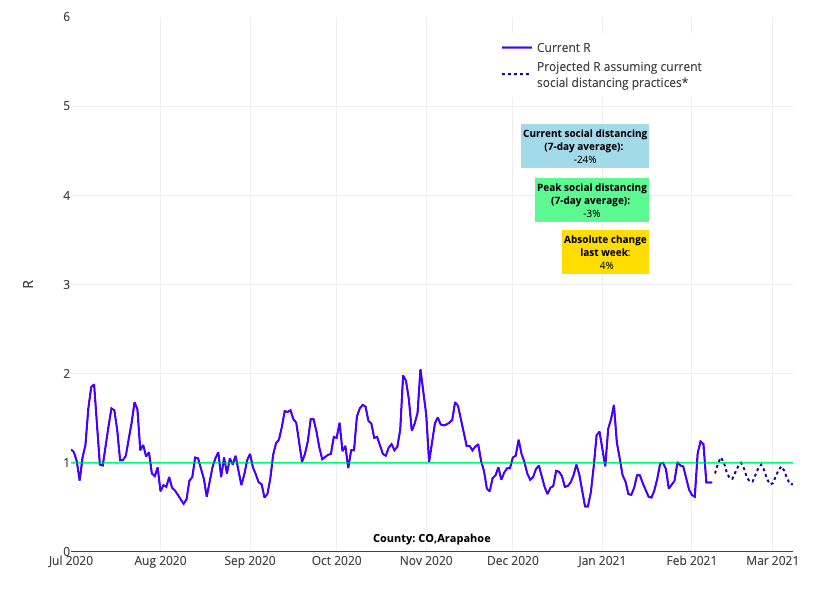
Task: Click the yellow Absolute change last week box
Action: tap(605, 252)
